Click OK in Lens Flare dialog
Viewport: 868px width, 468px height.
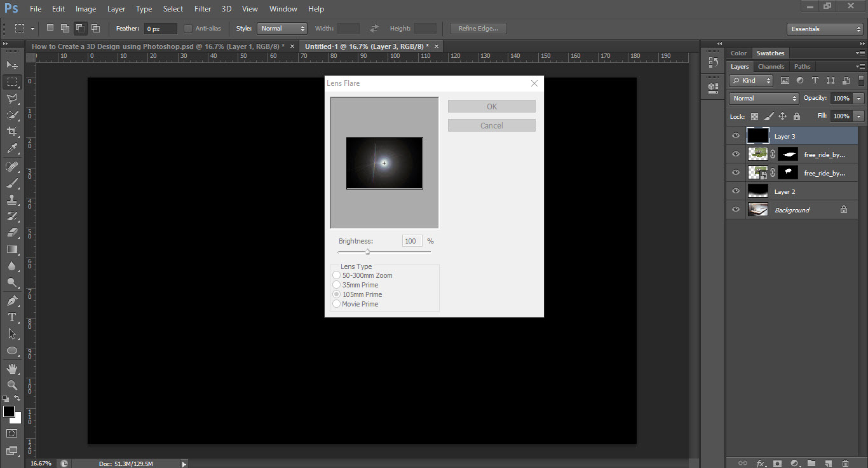[492, 106]
